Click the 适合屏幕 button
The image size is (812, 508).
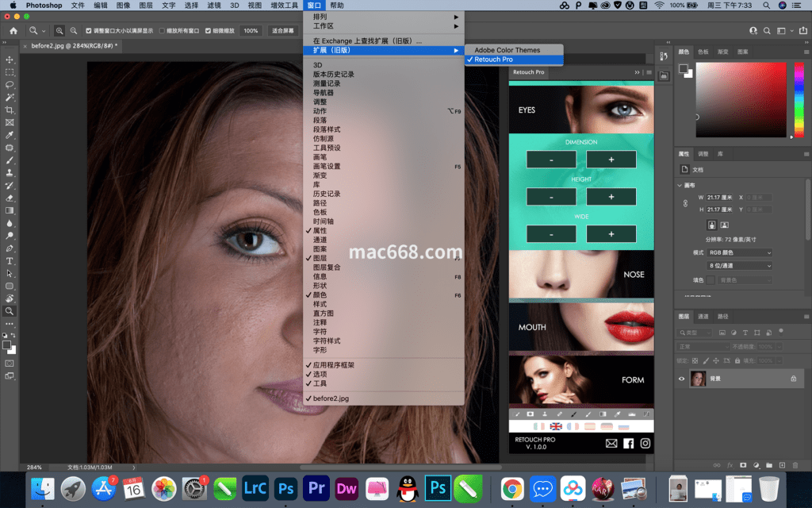coord(283,31)
